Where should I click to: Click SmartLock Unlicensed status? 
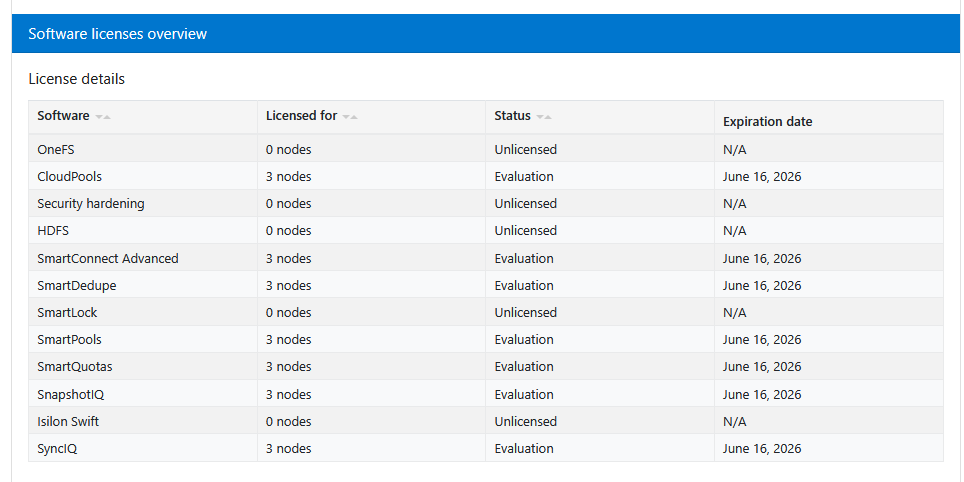pyautogui.click(x=526, y=312)
